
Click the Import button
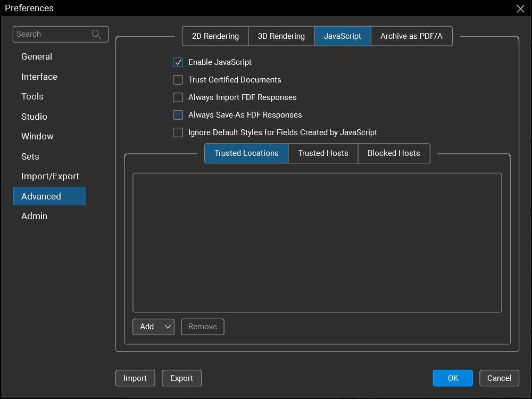[x=135, y=378]
